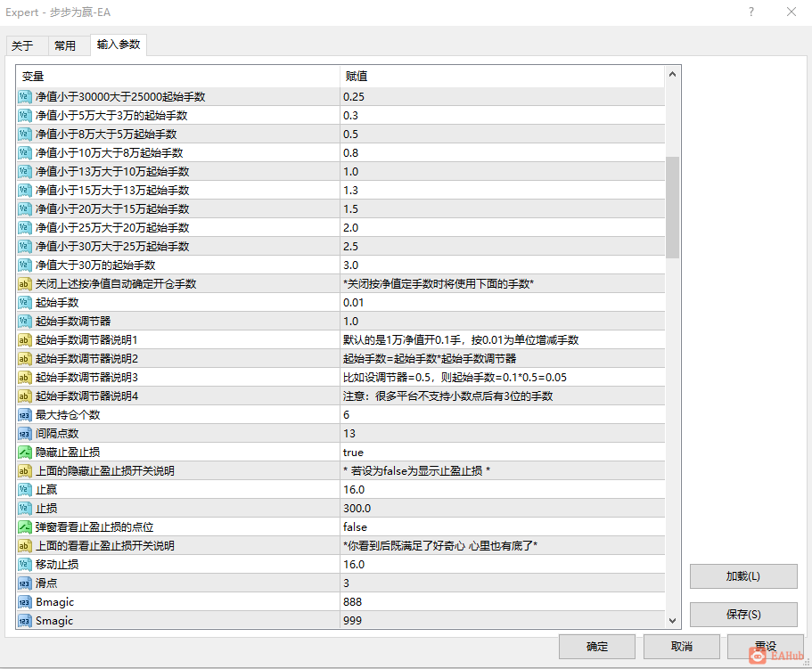Open the 常用 tab
812x669 pixels.
pyautogui.click(x=65, y=46)
